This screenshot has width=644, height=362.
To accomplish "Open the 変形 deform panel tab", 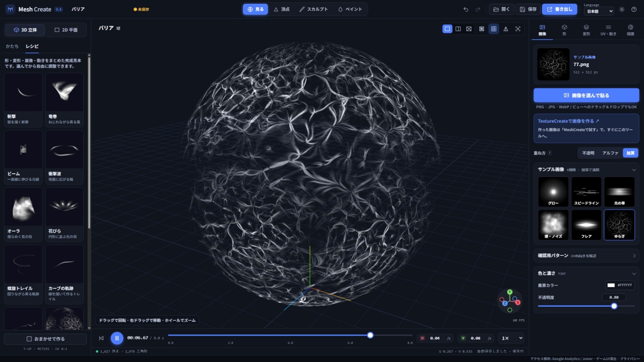I will pos(587,29).
